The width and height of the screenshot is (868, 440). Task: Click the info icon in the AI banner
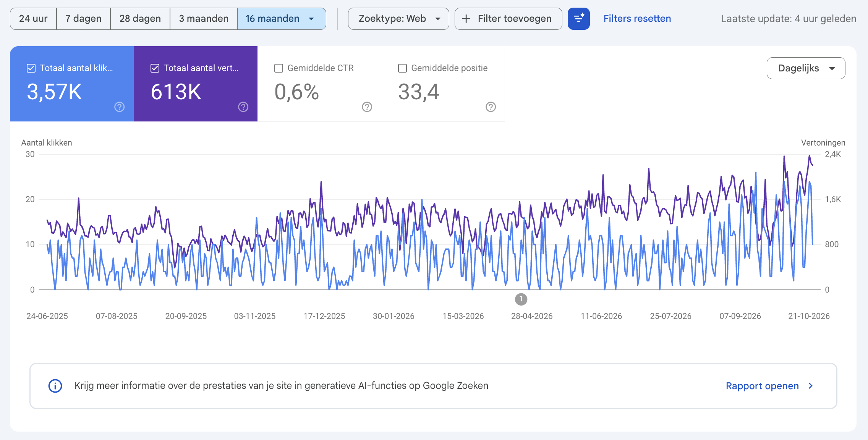(55, 386)
